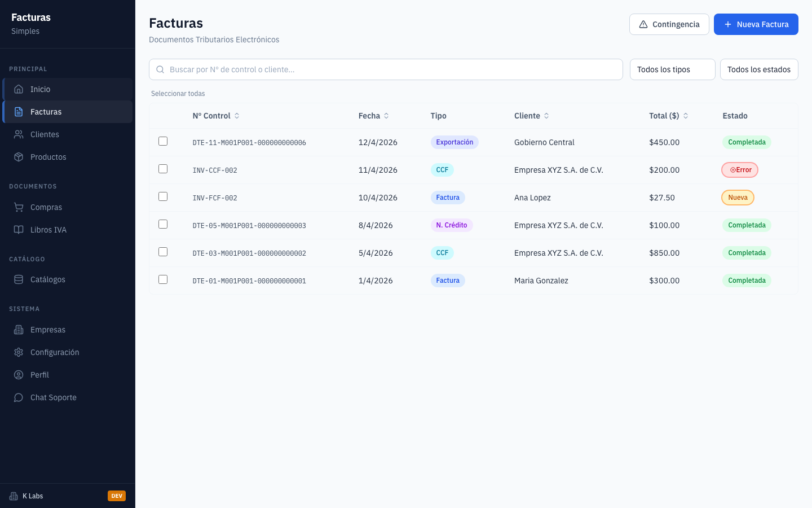Viewport: 812px width, 508px height.
Task: Select checkbox for INV-CCF-002 row
Action: pyautogui.click(x=163, y=169)
